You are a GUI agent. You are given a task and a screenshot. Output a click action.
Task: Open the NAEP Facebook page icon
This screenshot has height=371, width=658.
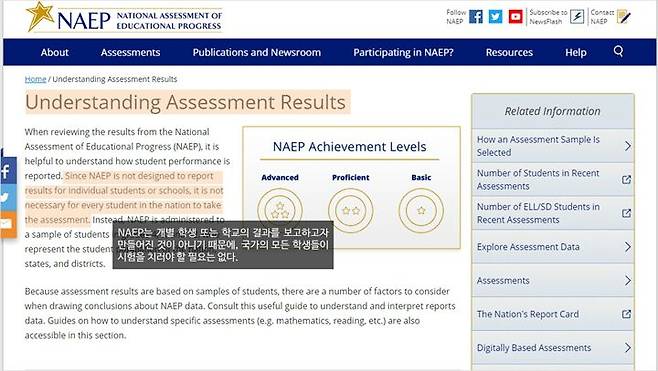[475, 17]
